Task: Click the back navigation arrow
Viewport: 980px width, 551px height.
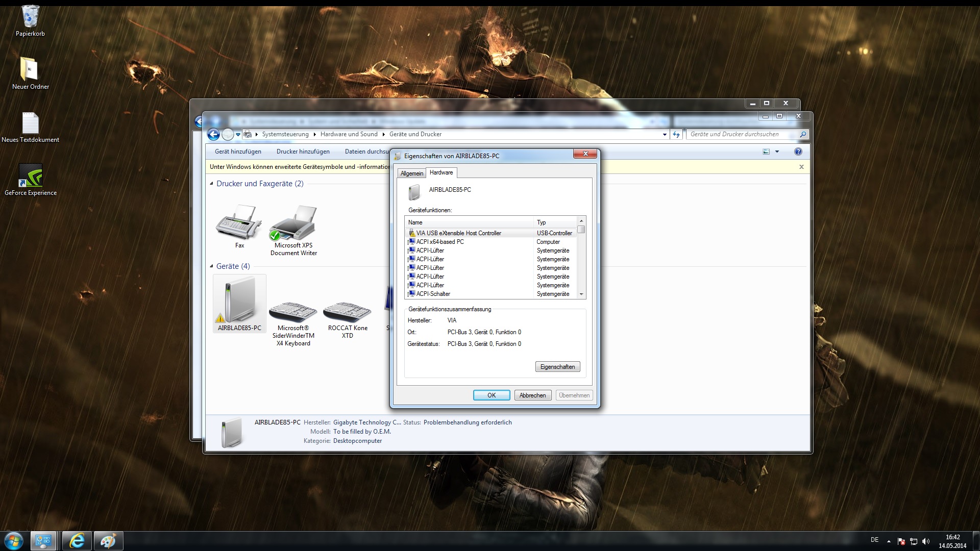Action: [x=214, y=135]
